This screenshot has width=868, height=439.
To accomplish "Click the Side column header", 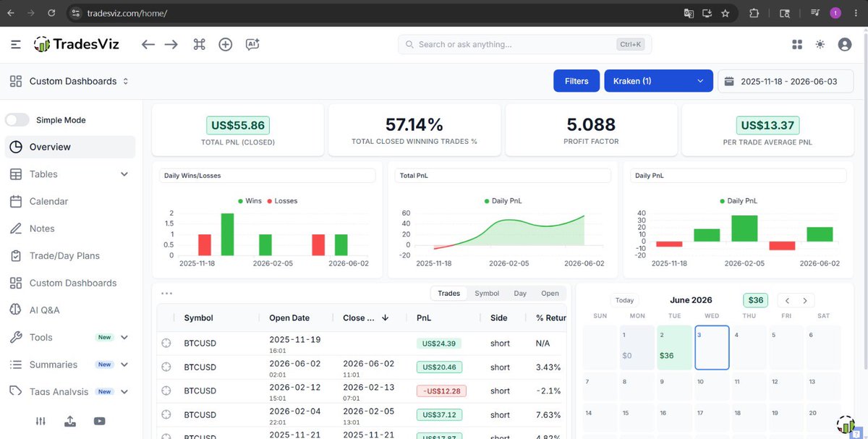I will pyautogui.click(x=499, y=317).
